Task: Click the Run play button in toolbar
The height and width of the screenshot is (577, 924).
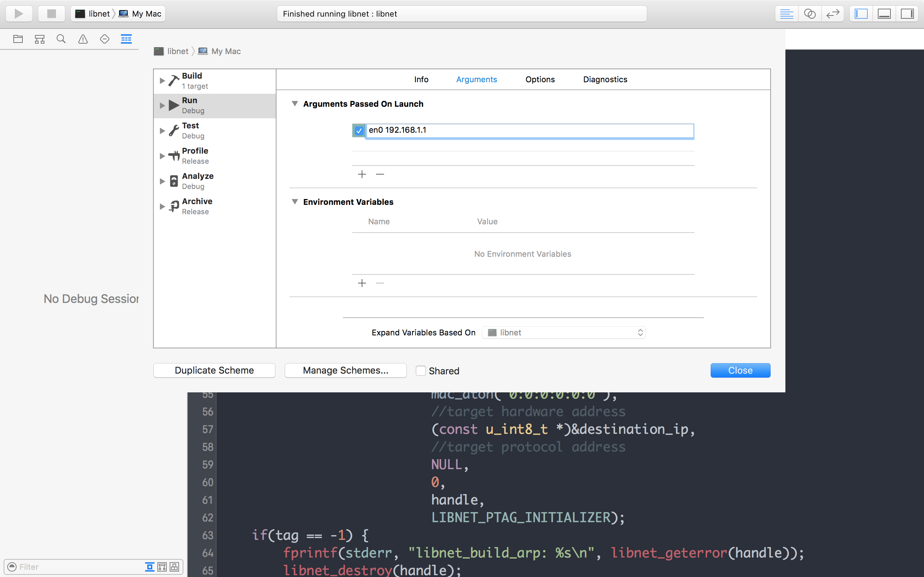Action: tap(19, 14)
